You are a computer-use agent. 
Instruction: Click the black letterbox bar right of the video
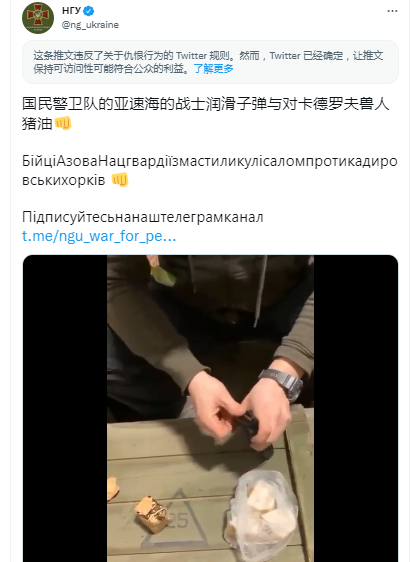click(356, 408)
